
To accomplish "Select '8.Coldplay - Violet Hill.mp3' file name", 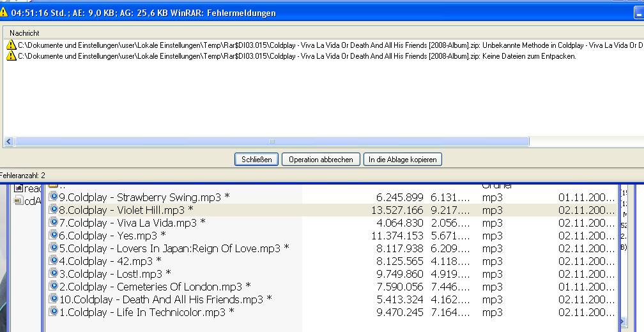I will coord(126,210).
